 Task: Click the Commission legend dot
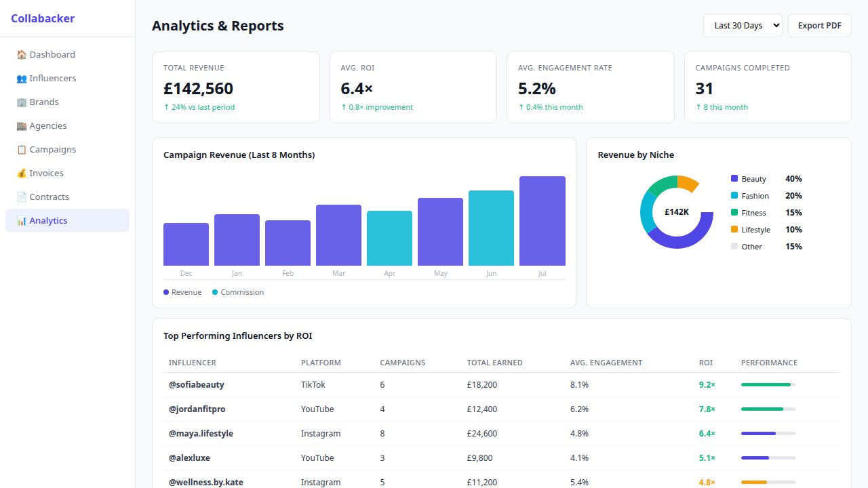tap(215, 292)
